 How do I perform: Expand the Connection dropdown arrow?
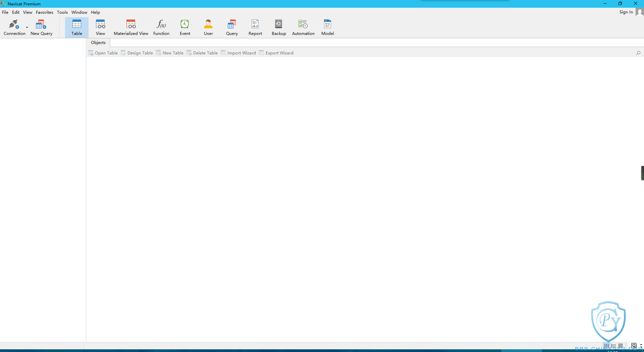[27, 28]
